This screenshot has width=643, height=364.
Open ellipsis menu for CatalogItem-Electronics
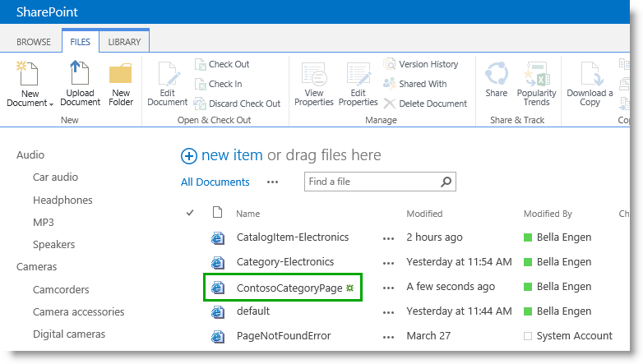[388, 238]
